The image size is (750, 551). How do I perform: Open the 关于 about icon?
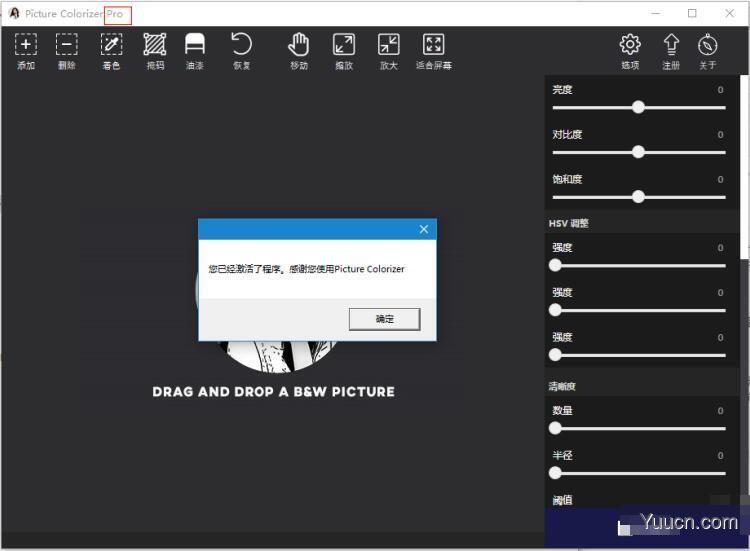point(707,51)
